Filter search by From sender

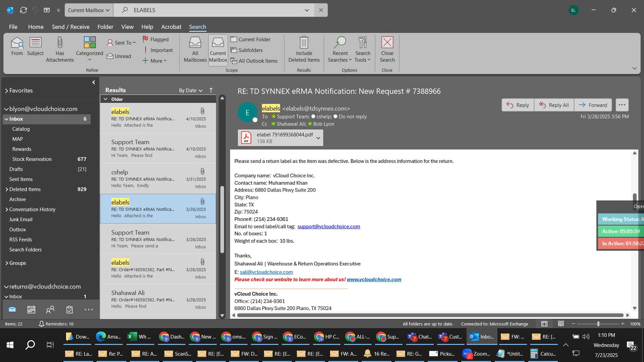click(17, 47)
